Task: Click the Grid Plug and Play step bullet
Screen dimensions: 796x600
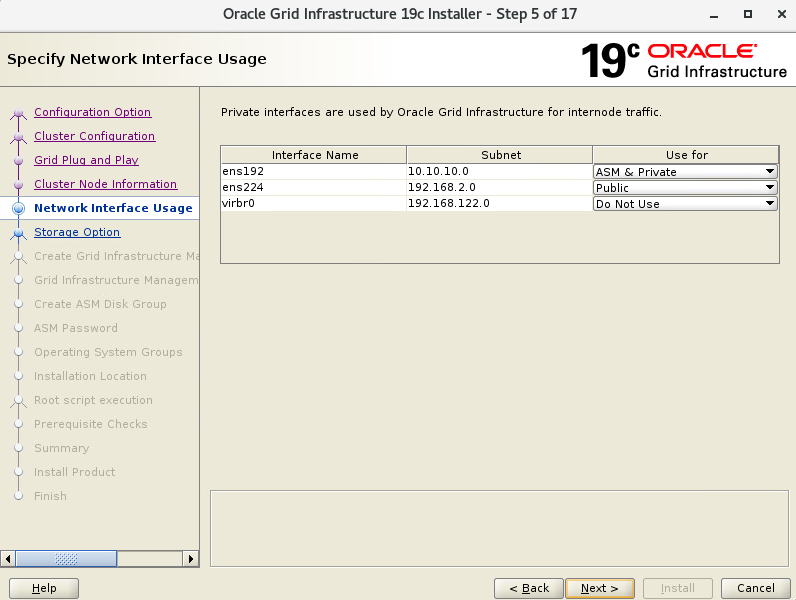Action: click(18, 161)
